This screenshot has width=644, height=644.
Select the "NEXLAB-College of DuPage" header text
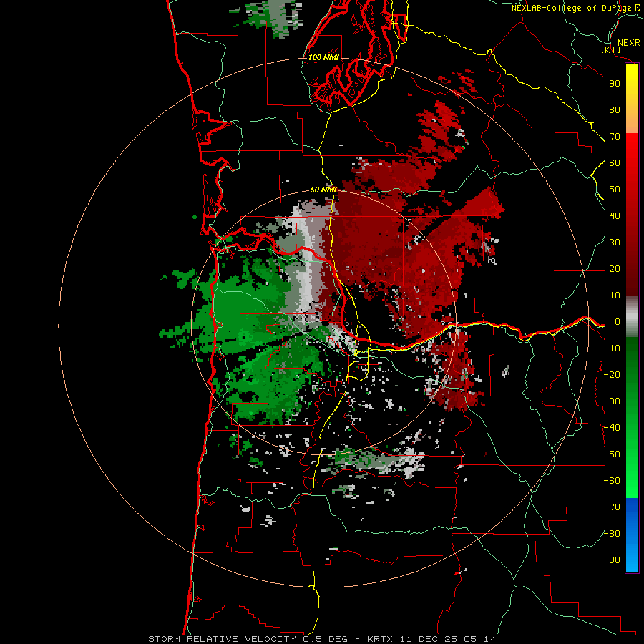coord(571,8)
